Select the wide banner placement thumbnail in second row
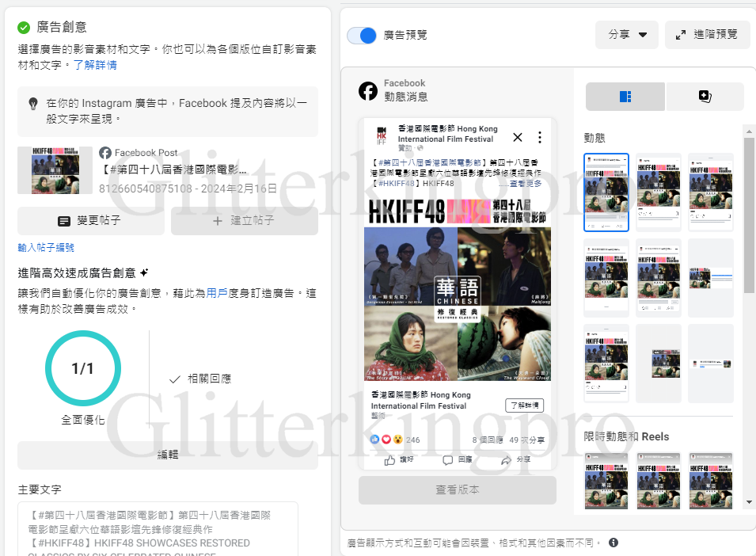 [x=711, y=278]
